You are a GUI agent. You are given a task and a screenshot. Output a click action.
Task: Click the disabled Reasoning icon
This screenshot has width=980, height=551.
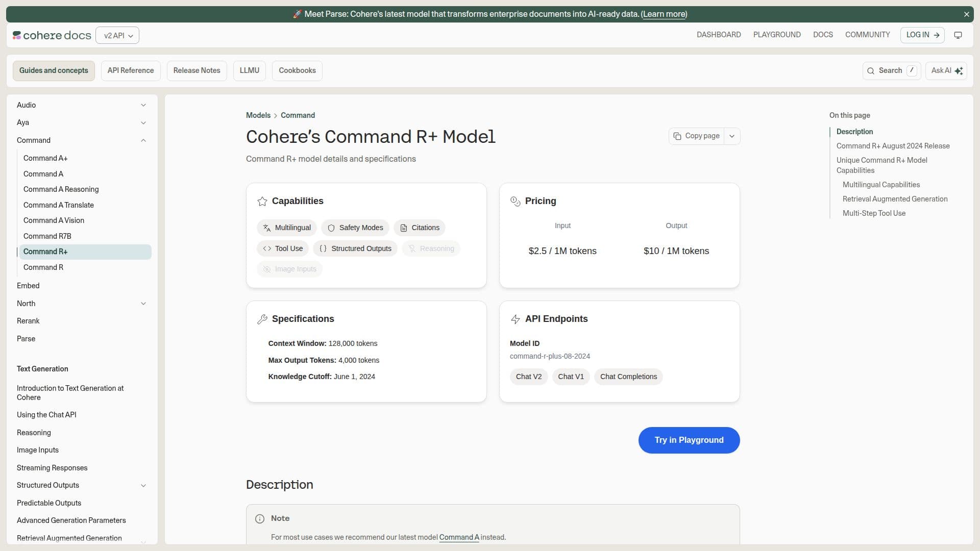pyautogui.click(x=412, y=248)
